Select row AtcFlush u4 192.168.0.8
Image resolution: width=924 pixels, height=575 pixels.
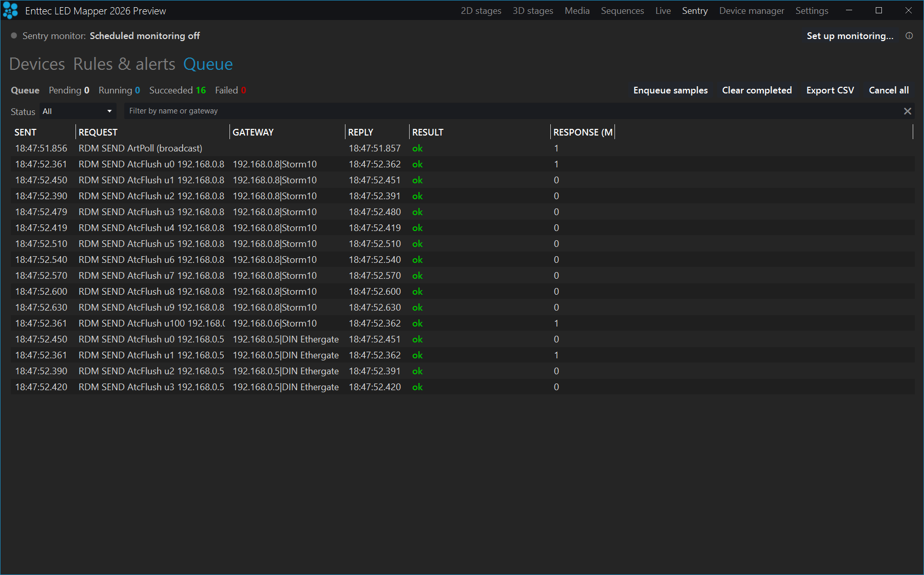click(x=463, y=228)
